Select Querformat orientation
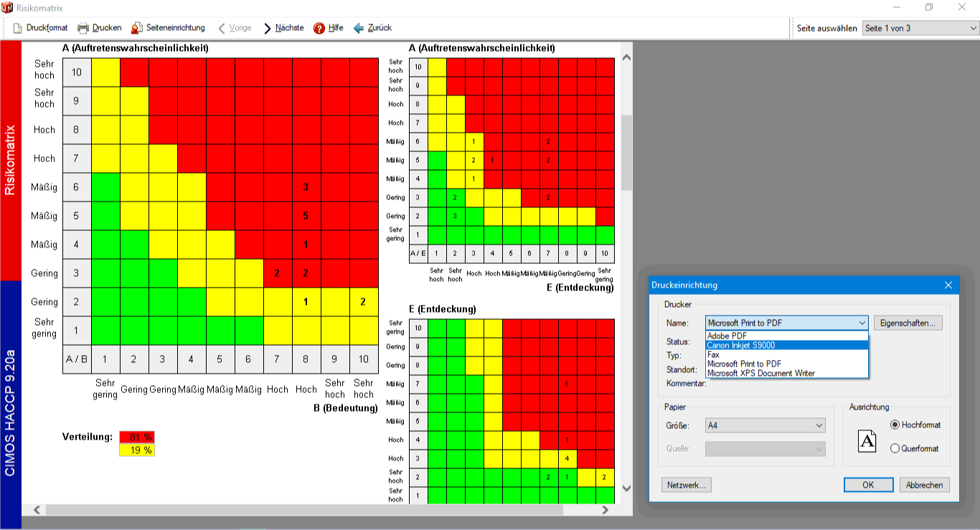The image size is (980, 530). [895, 448]
